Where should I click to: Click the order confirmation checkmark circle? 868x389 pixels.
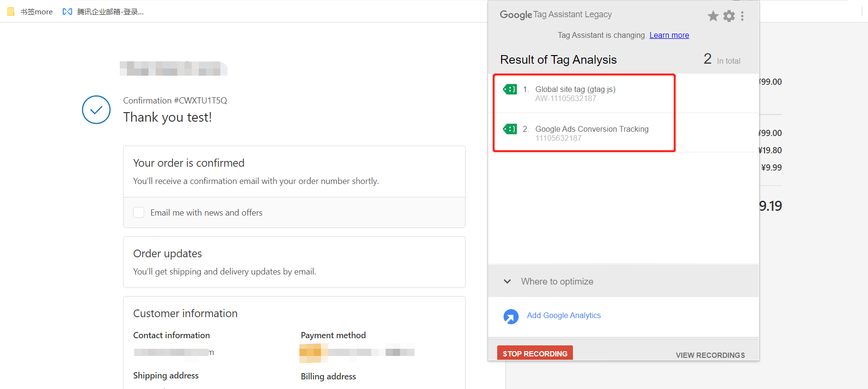coord(96,110)
